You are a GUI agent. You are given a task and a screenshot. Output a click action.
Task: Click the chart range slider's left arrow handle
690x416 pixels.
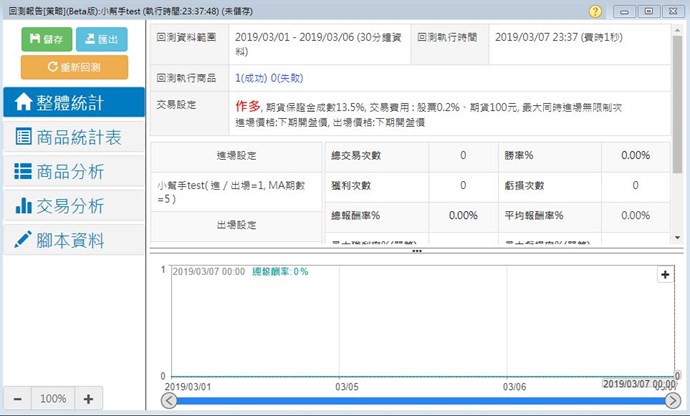click(x=169, y=401)
